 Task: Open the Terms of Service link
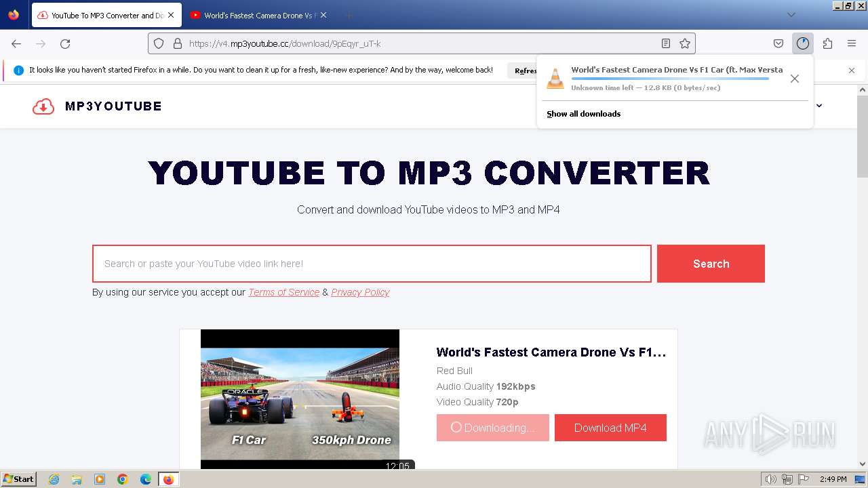(283, 292)
